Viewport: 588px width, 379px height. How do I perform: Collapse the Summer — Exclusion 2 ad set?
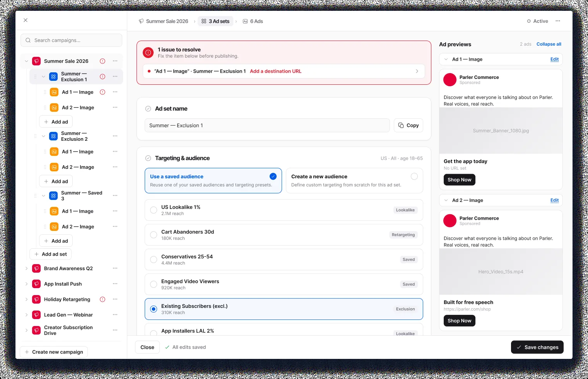pyautogui.click(x=43, y=136)
